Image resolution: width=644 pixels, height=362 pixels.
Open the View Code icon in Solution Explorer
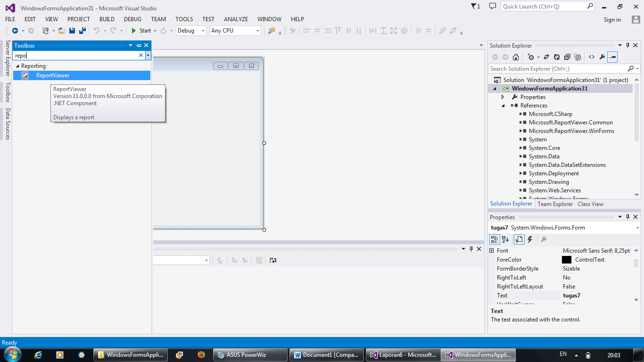click(x=591, y=57)
